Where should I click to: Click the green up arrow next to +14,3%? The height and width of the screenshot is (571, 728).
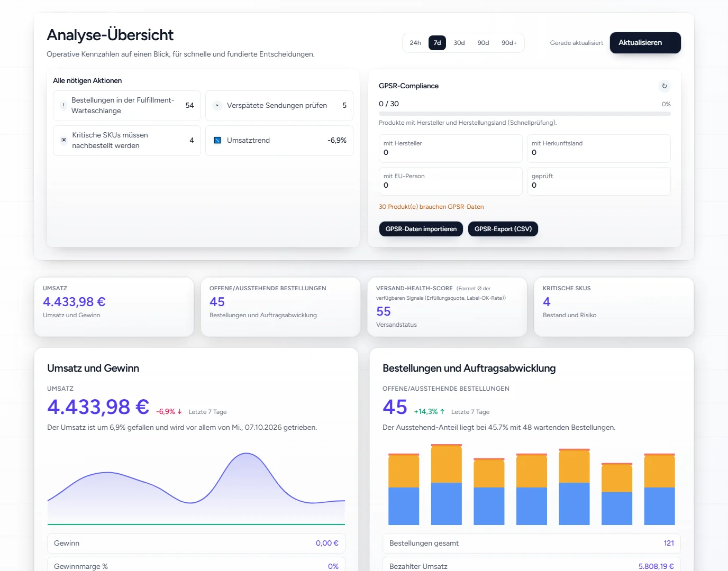coord(442,411)
